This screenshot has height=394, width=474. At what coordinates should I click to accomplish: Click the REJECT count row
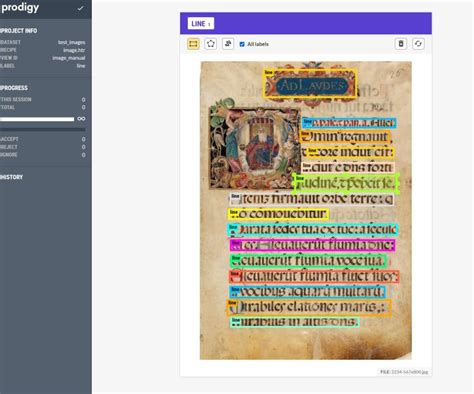point(43,147)
